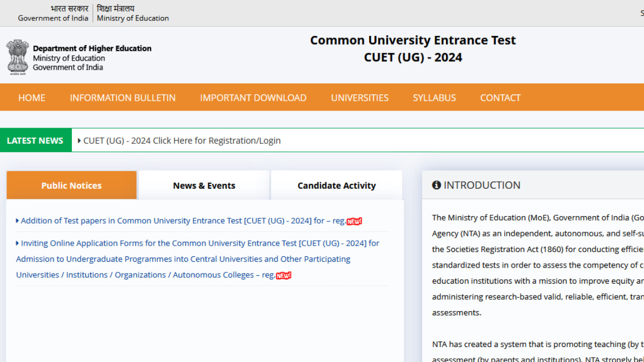Click the LATEST NEWS green label
The width and height of the screenshot is (644, 362).
coord(35,141)
